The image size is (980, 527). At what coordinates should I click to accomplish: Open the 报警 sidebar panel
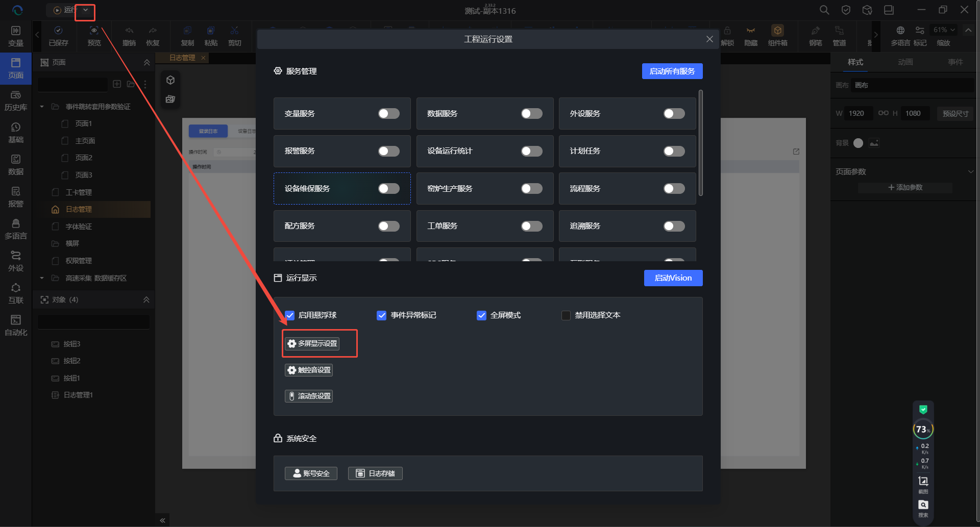click(x=16, y=197)
